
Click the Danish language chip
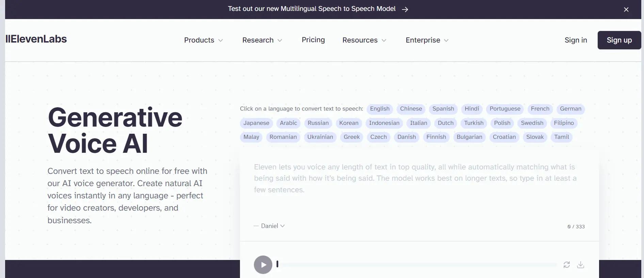406,137
